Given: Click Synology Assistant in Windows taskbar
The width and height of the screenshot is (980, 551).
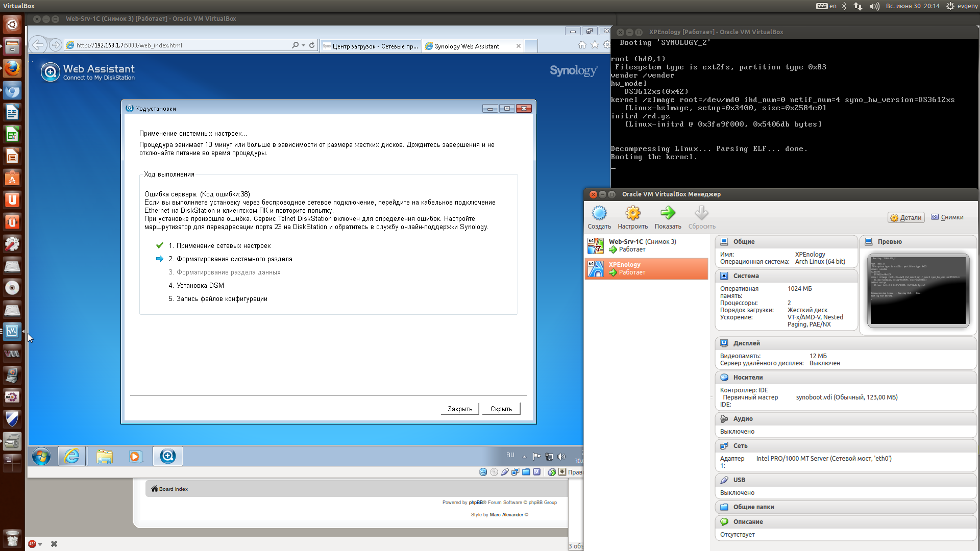Looking at the screenshot, I should click(x=167, y=456).
